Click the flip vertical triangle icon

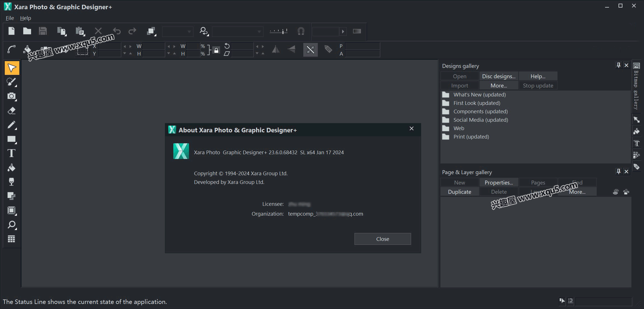pos(291,50)
